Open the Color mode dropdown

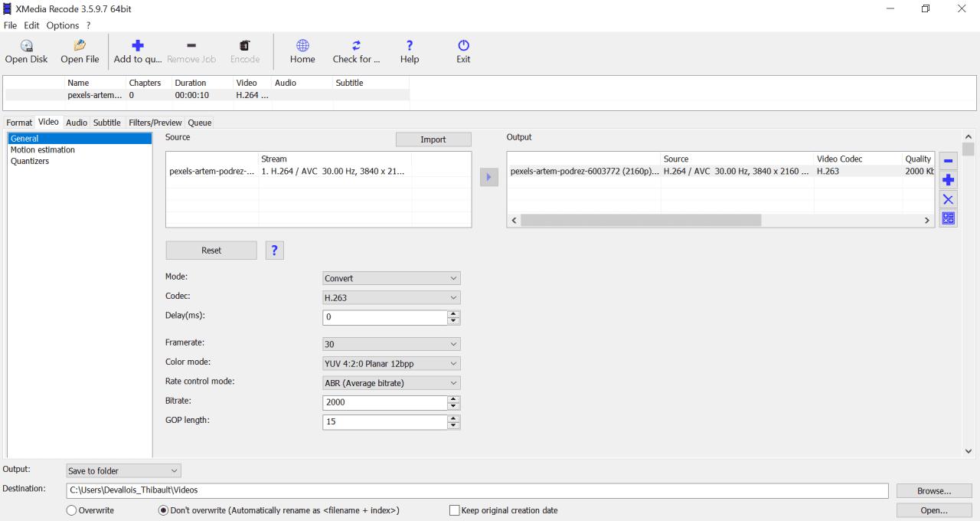click(391, 364)
